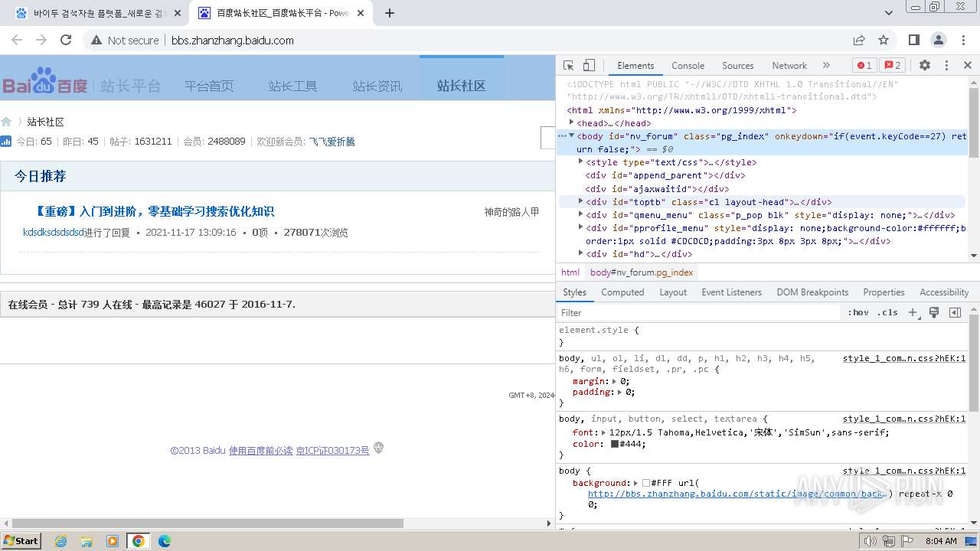This screenshot has height=551, width=980.
Task: Toggle the rendering emulations paintbrush icon
Action: [934, 312]
